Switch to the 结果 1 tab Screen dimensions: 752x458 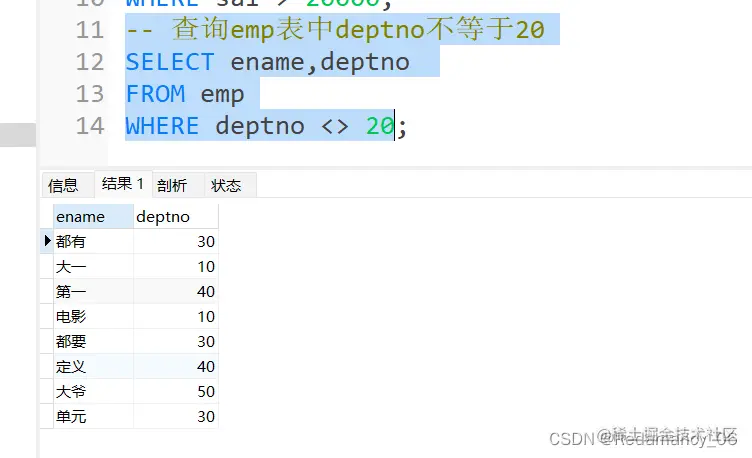tap(123, 184)
